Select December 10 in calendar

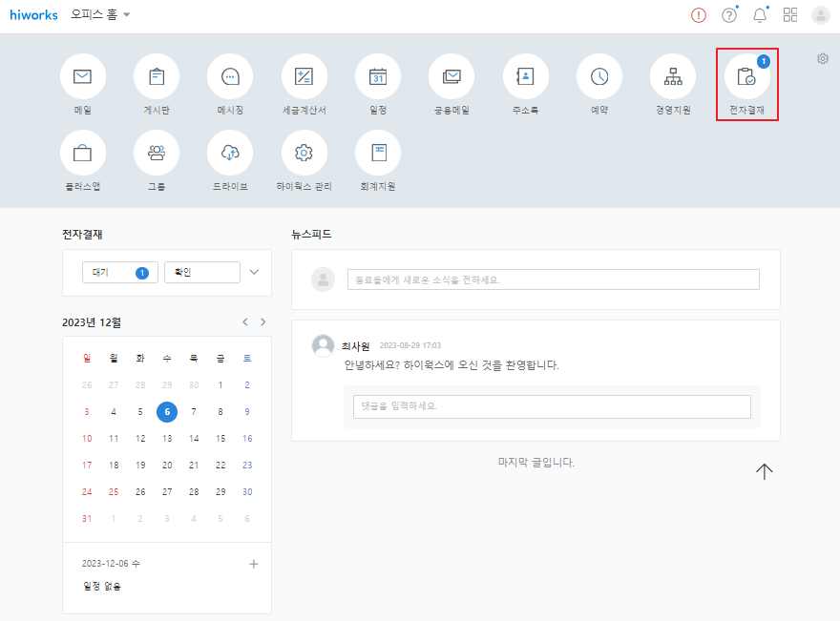87,439
